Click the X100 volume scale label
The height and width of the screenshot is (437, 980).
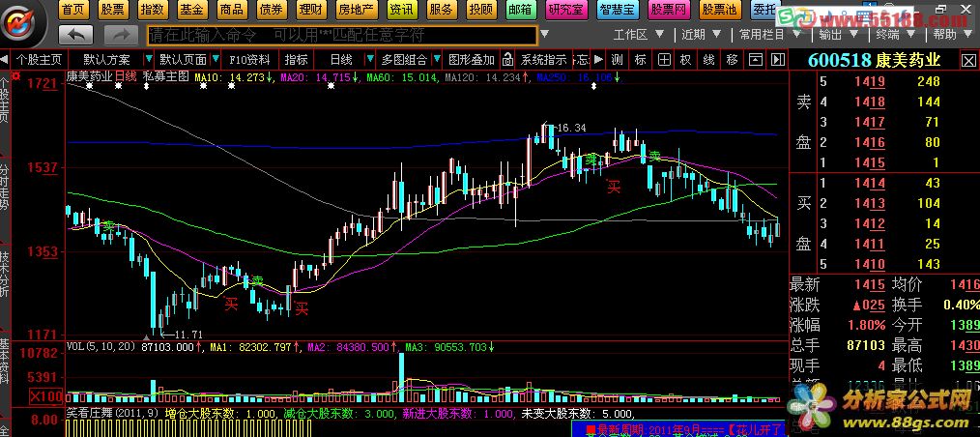[44, 396]
